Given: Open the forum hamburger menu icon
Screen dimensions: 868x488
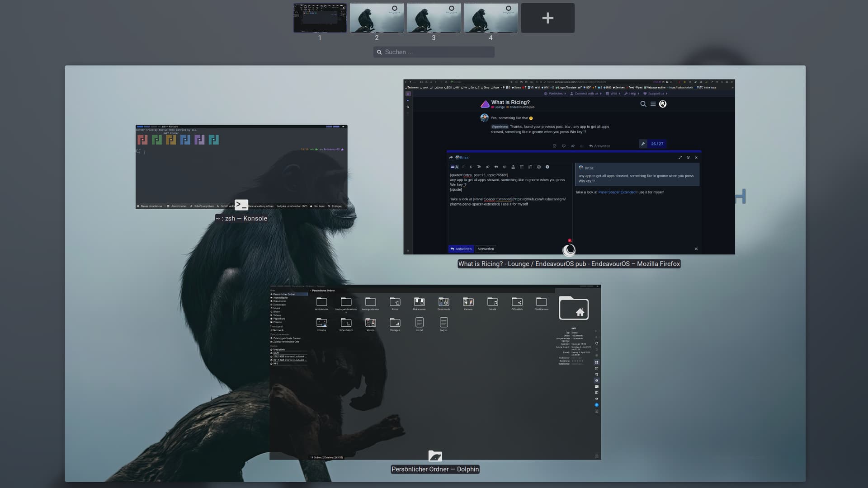Looking at the screenshot, I should tap(653, 104).
